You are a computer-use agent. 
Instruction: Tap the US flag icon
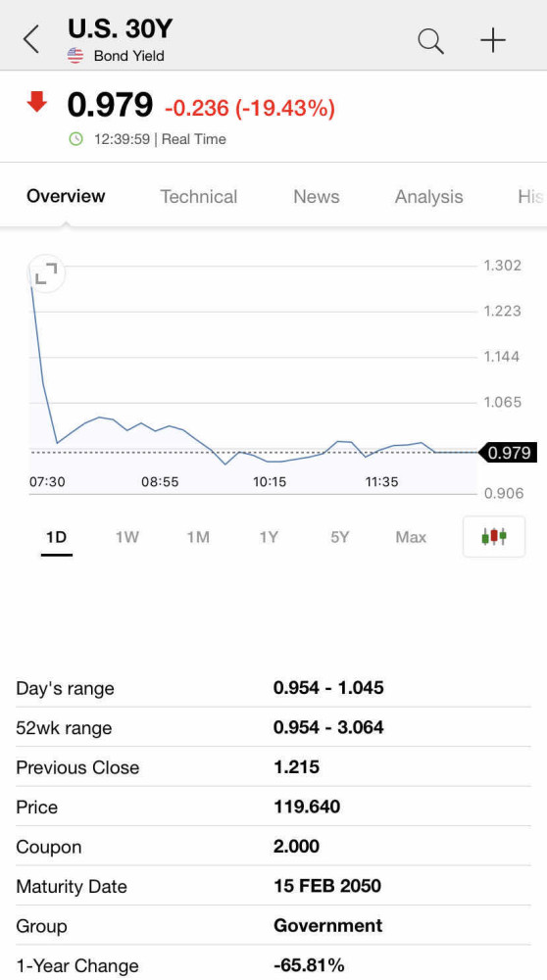click(75, 56)
